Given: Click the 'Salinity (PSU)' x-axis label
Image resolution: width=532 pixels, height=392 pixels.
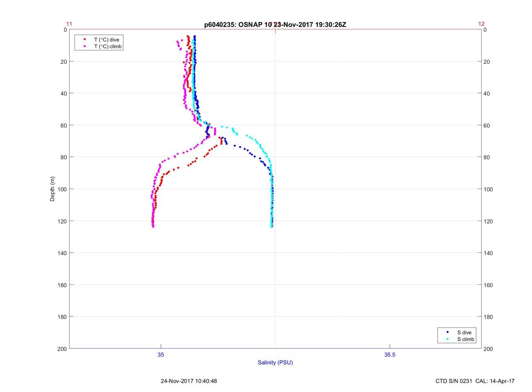Looking at the screenshot, I should pos(275,362).
